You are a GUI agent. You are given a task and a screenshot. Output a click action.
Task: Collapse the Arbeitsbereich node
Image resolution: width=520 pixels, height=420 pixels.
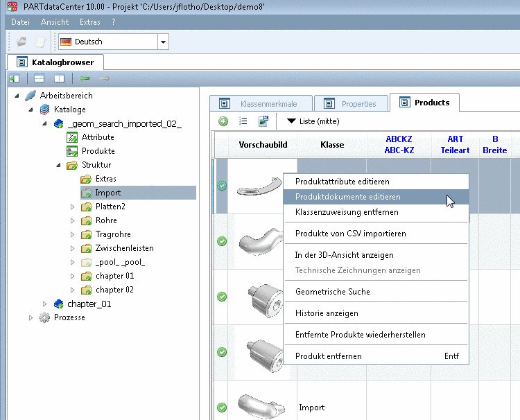coord(17,96)
